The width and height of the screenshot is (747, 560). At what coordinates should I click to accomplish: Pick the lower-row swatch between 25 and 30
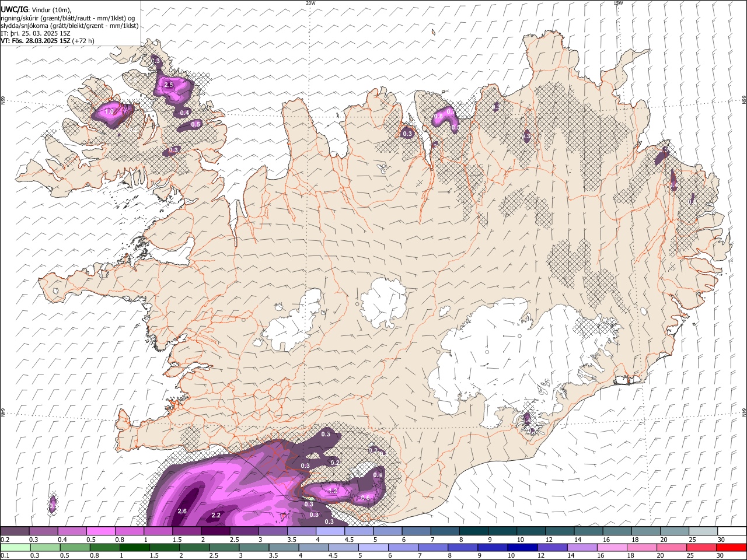[x=701, y=548]
